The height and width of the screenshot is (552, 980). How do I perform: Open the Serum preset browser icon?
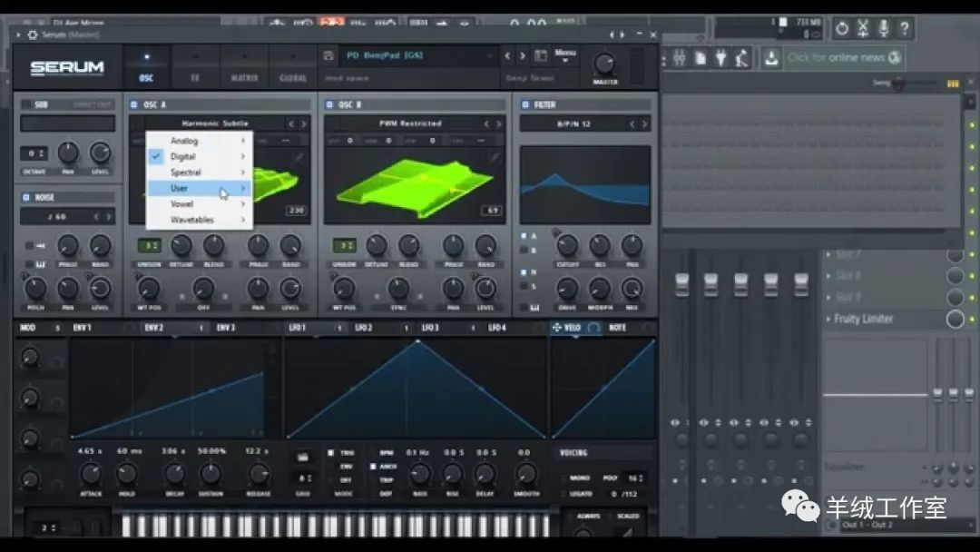tap(541, 56)
